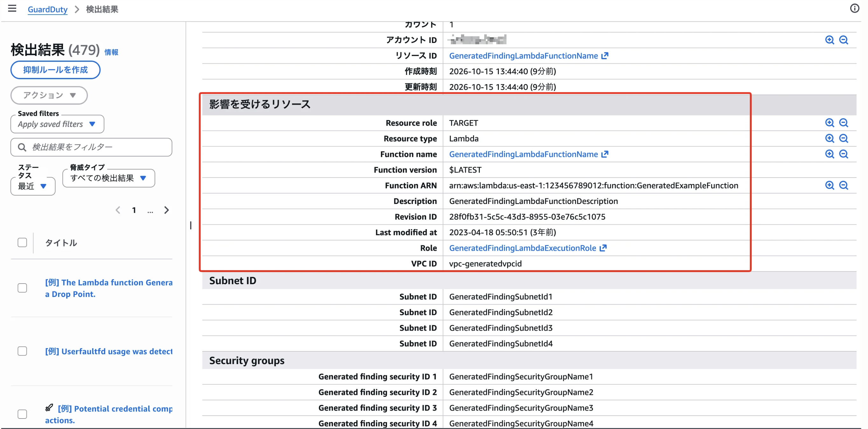
Task: Open リソース ID GeneratedFindingLambdaFunctionName link
Action: click(523, 56)
